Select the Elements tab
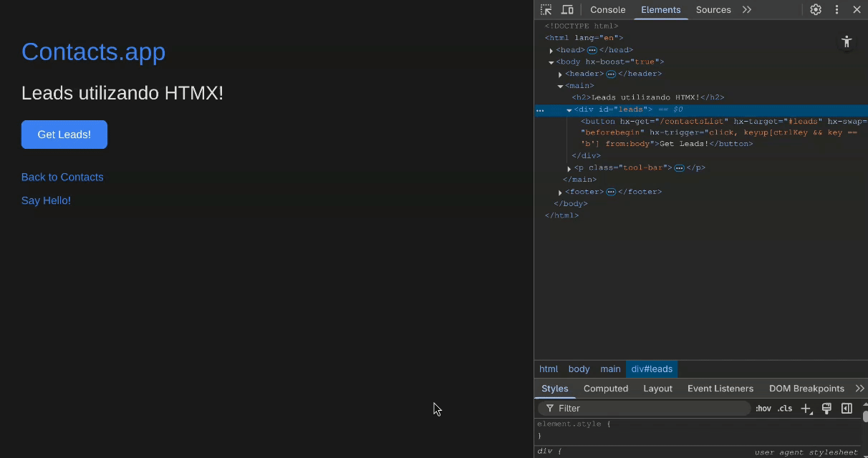This screenshot has width=868, height=458. click(661, 9)
